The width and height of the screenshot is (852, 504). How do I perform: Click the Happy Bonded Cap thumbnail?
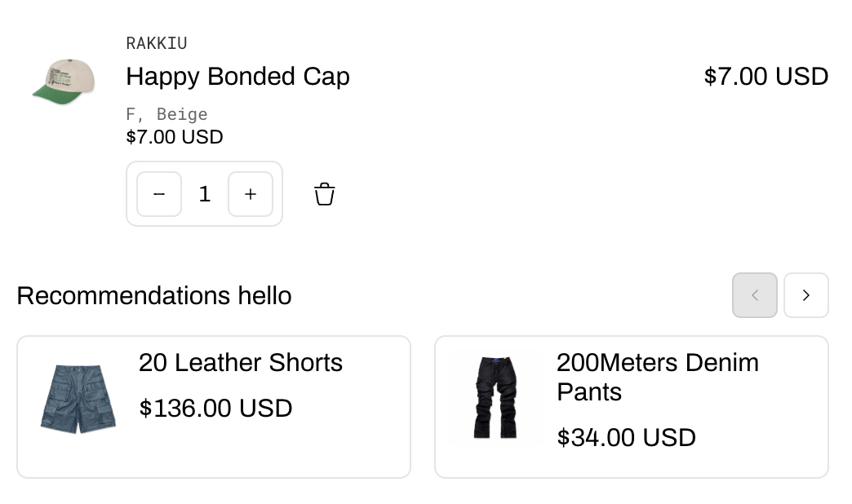point(64,82)
